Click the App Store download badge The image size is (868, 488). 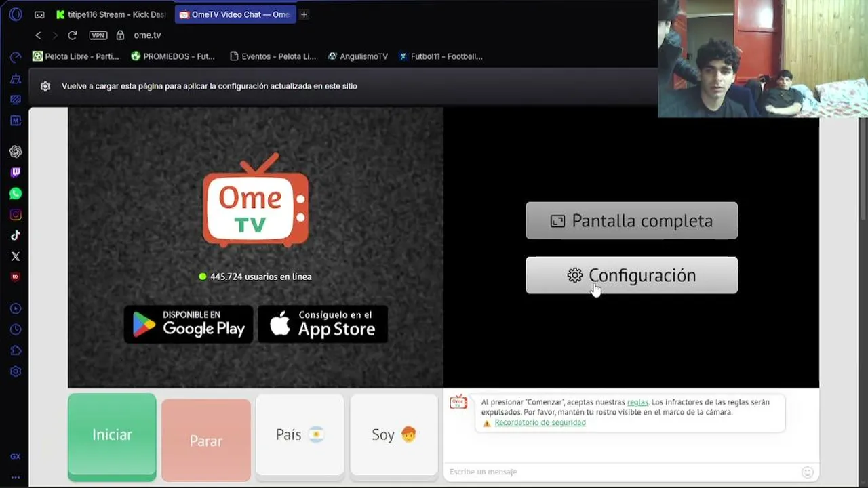(x=323, y=324)
